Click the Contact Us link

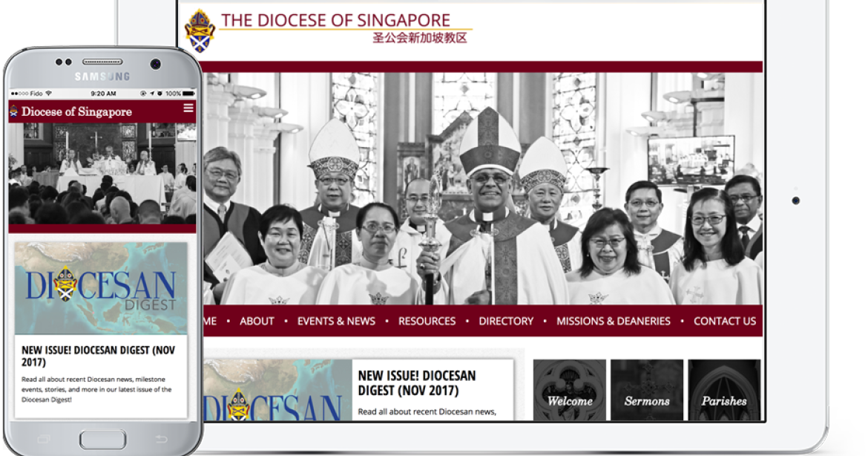725,321
